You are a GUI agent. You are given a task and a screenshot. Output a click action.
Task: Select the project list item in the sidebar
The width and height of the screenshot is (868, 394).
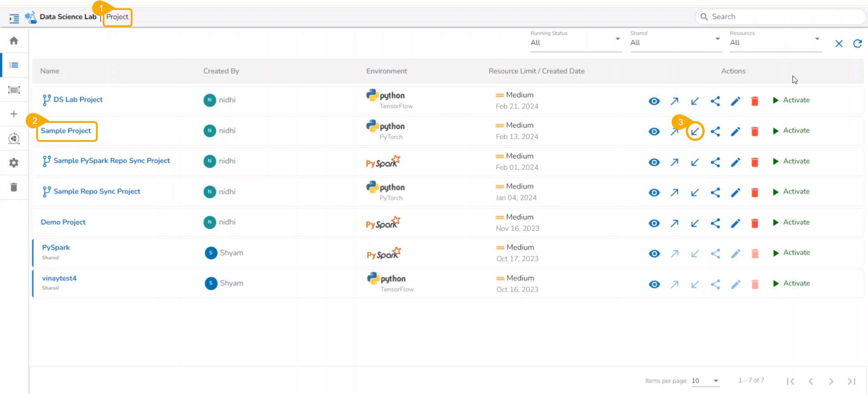pyautogui.click(x=14, y=65)
